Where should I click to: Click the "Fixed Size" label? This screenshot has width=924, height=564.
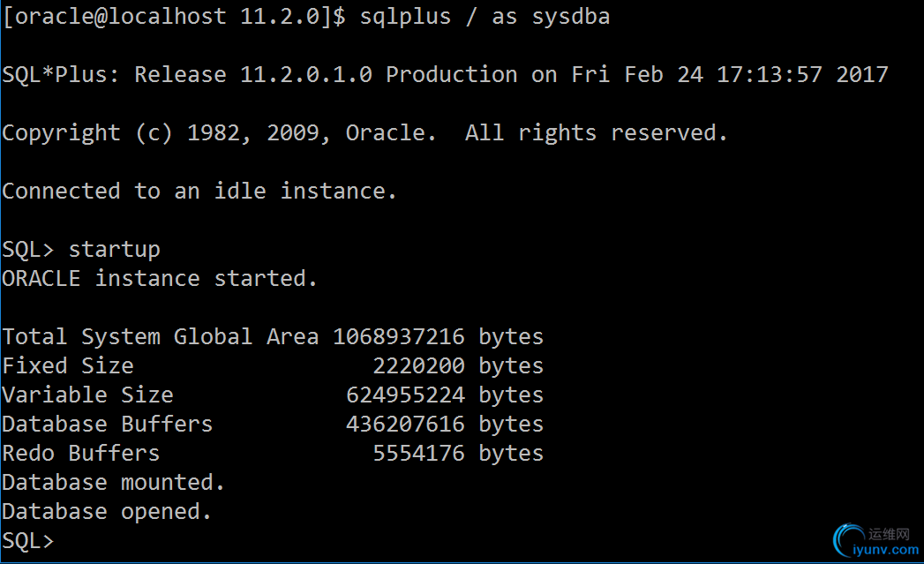pos(68,366)
